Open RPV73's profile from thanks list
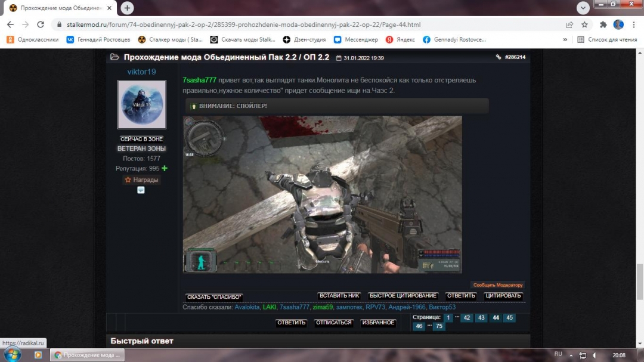 (376, 307)
